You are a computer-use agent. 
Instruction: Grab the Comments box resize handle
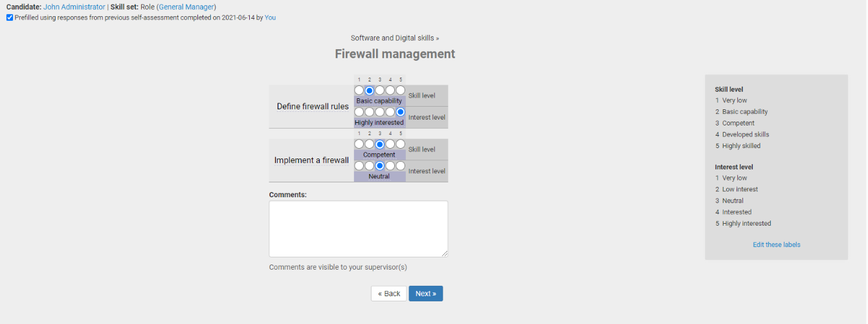[445, 254]
